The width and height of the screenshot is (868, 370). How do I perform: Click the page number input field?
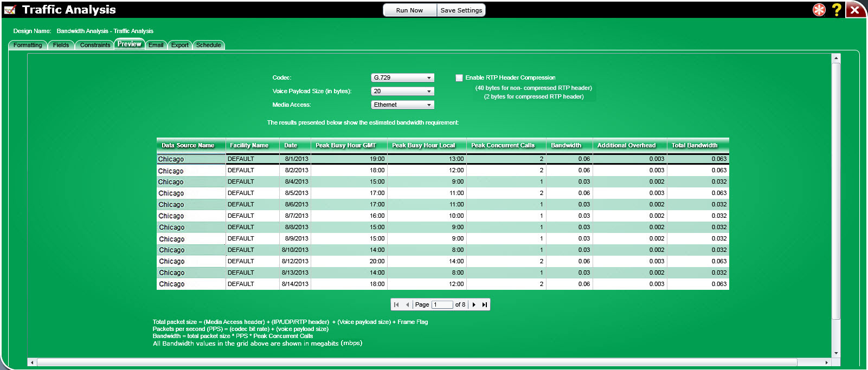(442, 305)
